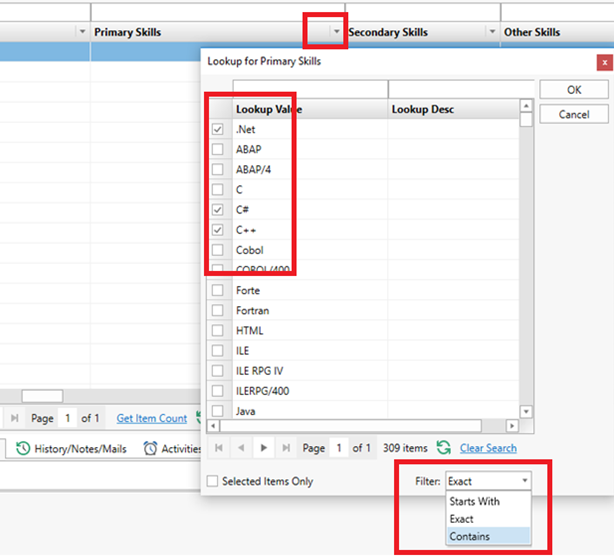Screen dimensions: 614x557
Task: Select the ILE RPG IV value text
Action: coord(259,371)
